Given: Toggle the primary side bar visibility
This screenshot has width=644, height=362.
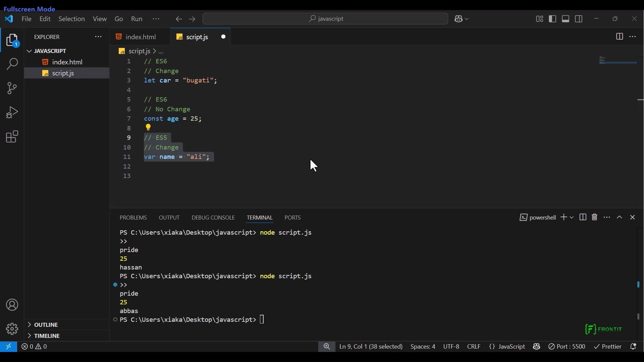Looking at the screenshot, I should (x=553, y=19).
